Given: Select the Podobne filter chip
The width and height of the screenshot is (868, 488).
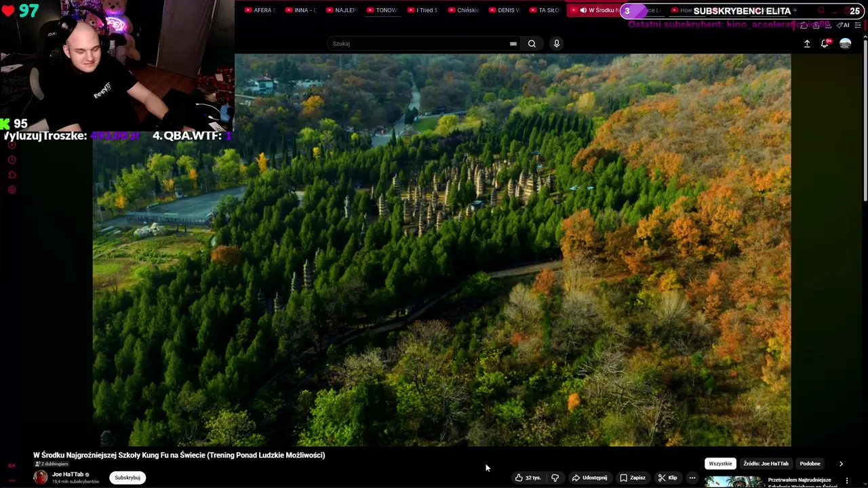Looking at the screenshot, I should coord(810,464).
